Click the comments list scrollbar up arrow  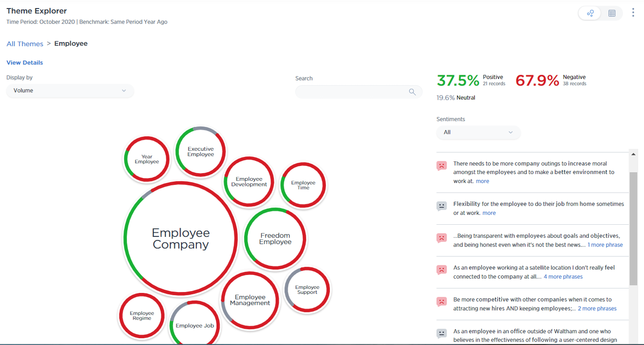[x=633, y=155]
